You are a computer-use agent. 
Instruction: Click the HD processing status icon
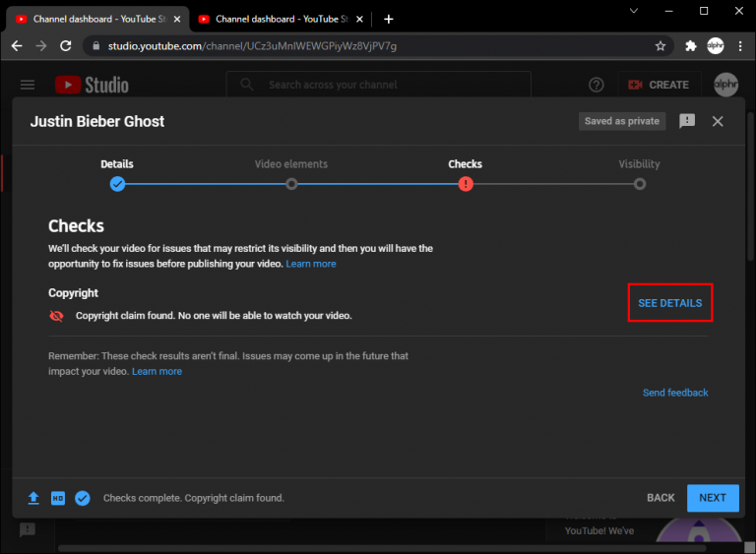(x=57, y=498)
